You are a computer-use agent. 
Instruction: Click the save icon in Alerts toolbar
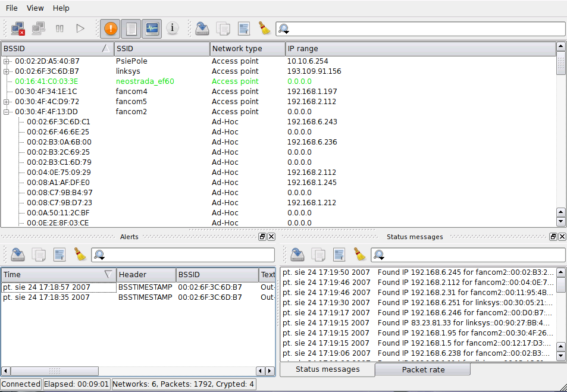(x=18, y=254)
